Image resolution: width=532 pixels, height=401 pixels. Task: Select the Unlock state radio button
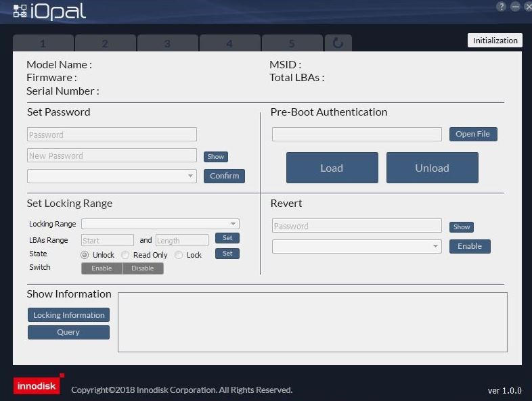tap(85, 255)
